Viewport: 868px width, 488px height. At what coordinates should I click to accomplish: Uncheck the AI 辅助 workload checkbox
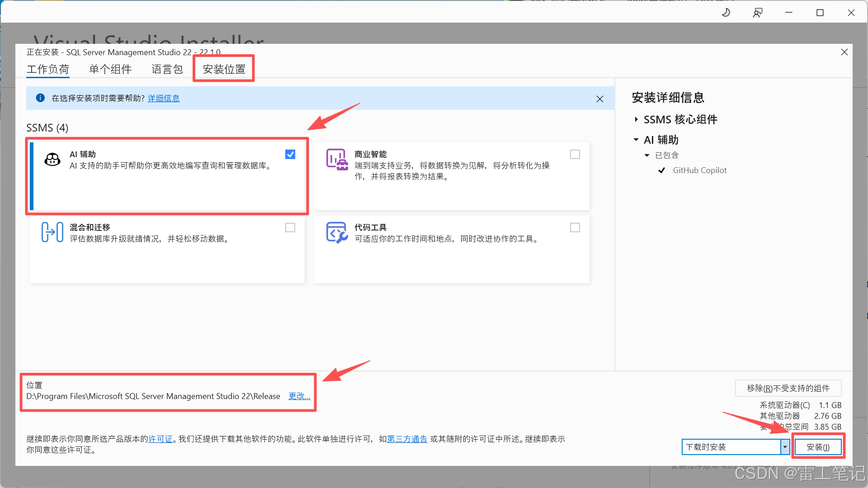coord(290,155)
